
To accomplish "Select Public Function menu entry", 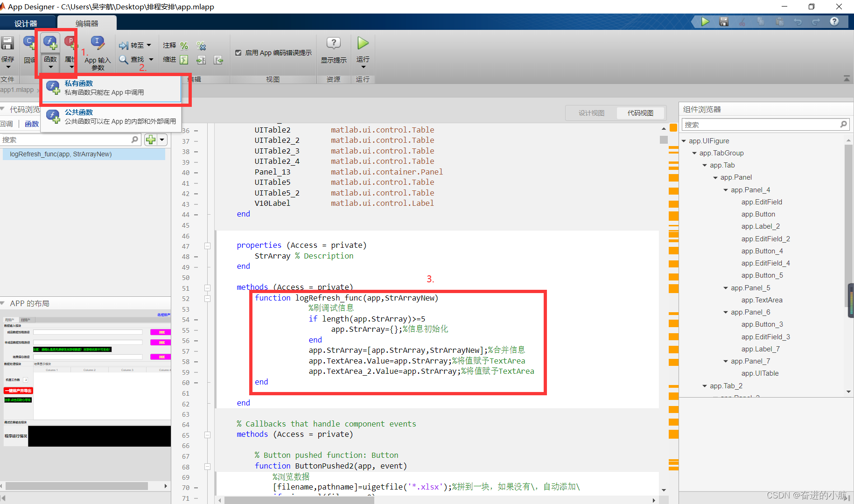I will 111,117.
